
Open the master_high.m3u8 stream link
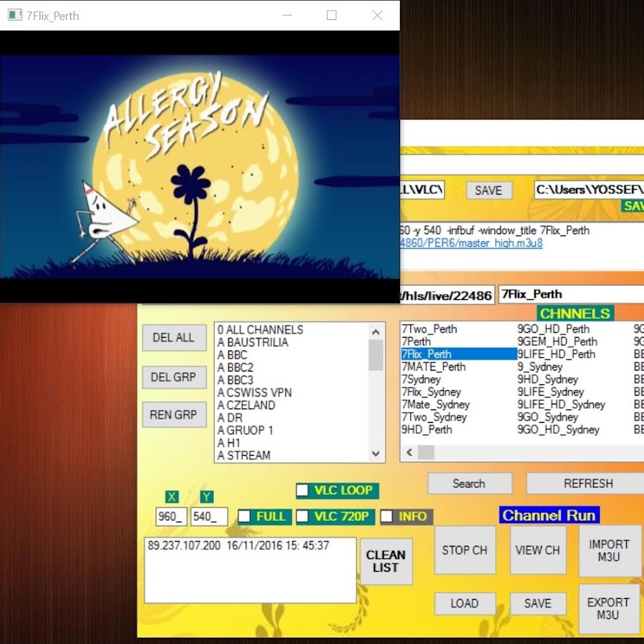[x=472, y=243]
